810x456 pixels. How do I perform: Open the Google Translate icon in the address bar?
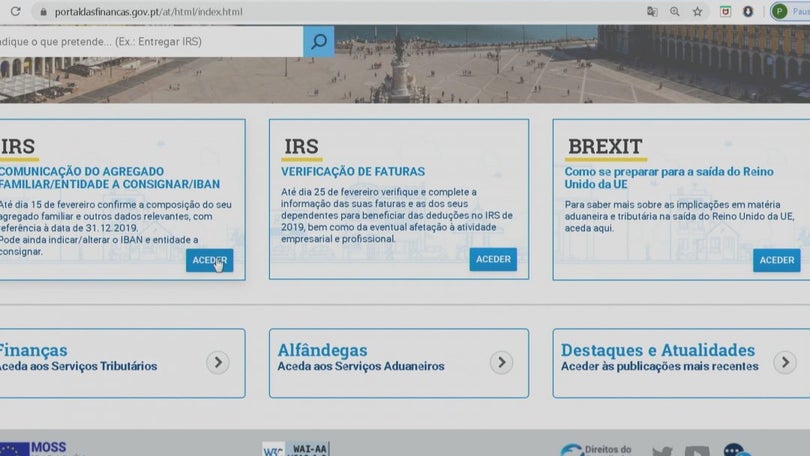[652, 11]
